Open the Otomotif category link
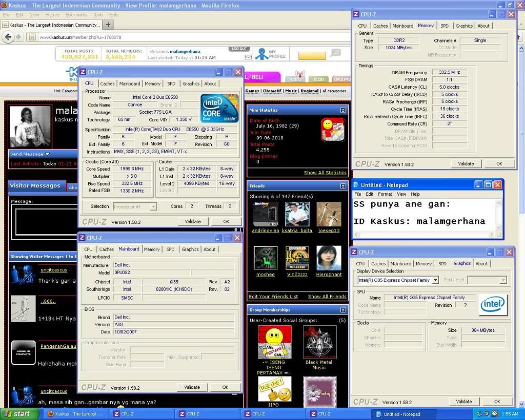 pyautogui.click(x=272, y=91)
